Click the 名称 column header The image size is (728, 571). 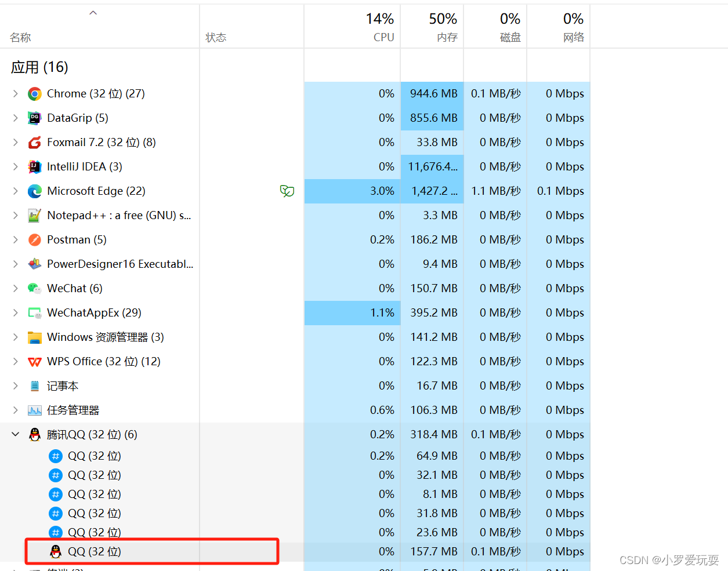[20, 38]
